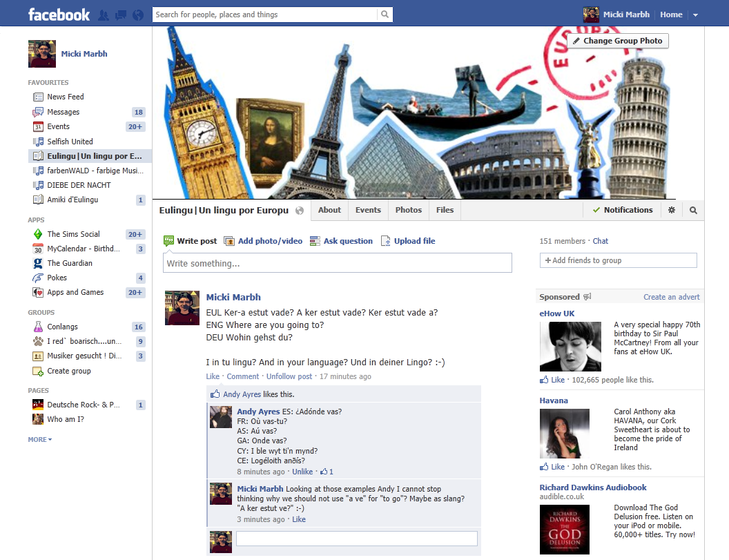The width and height of the screenshot is (729, 560).
Task: Focus the Write something post box
Action: (x=338, y=263)
